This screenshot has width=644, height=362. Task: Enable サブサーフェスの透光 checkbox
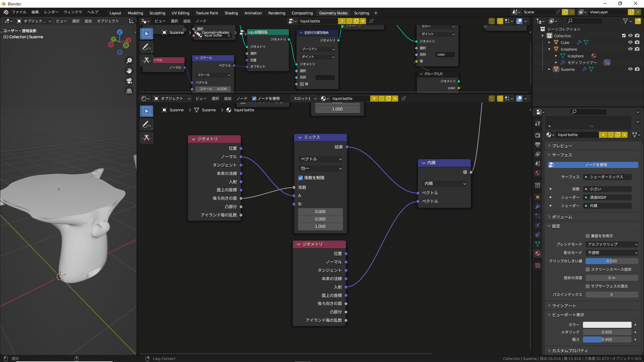[x=588, y=286]
